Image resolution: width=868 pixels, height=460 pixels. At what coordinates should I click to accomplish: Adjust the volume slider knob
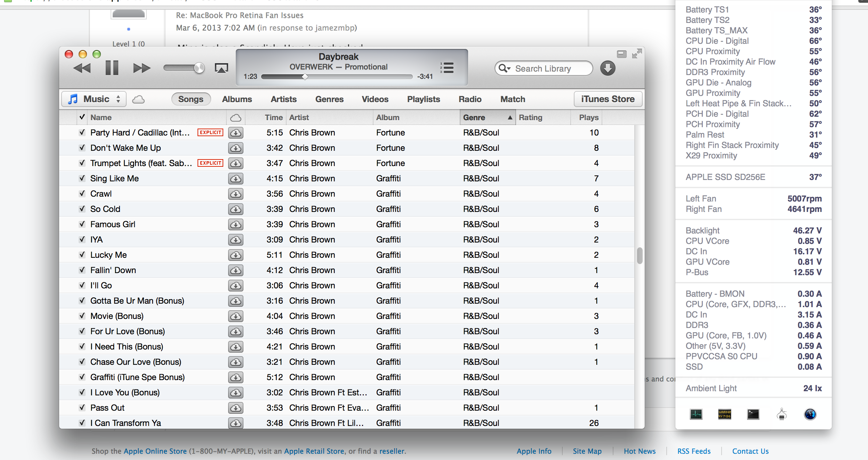coord(199,68)
